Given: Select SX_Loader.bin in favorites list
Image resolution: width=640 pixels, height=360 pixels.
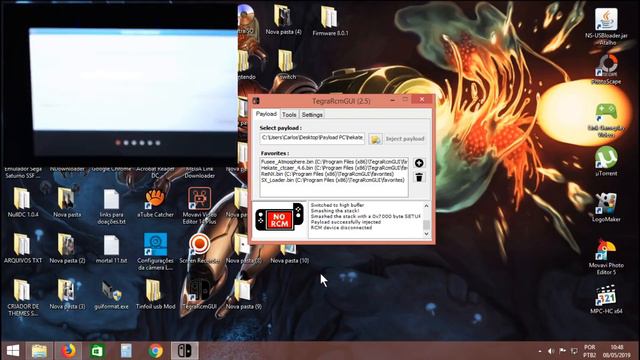Looking at the screenshot, I should [x=334, y=180].
